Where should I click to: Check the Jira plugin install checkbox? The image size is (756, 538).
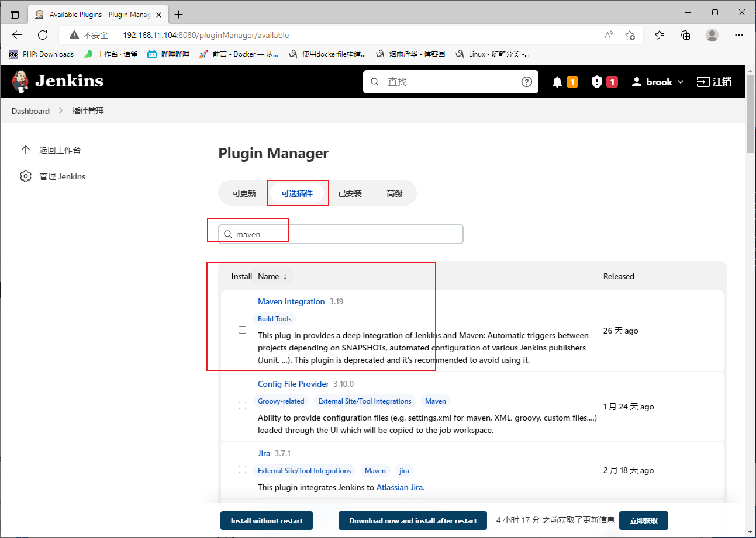coord(242,469)
